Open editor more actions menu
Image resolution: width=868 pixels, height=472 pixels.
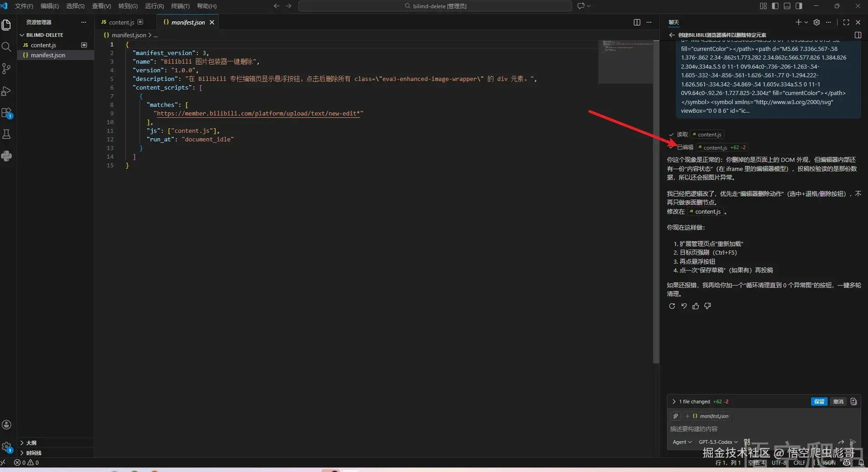coord(649,22)
